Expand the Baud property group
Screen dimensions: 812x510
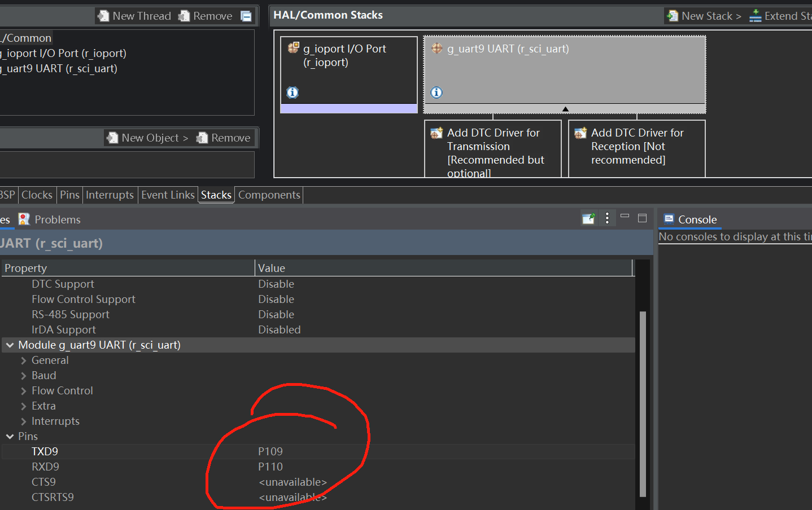click(24, 376)
